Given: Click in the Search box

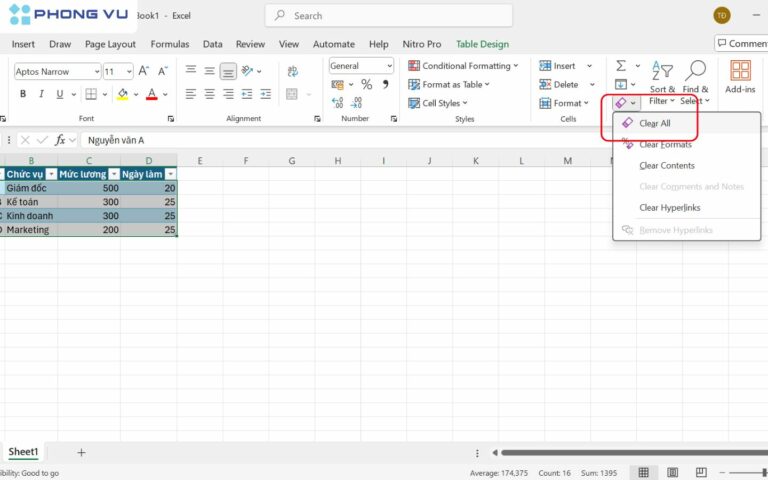Looking at the screenshot, I should pyautogui.click(x=388, y=16).
